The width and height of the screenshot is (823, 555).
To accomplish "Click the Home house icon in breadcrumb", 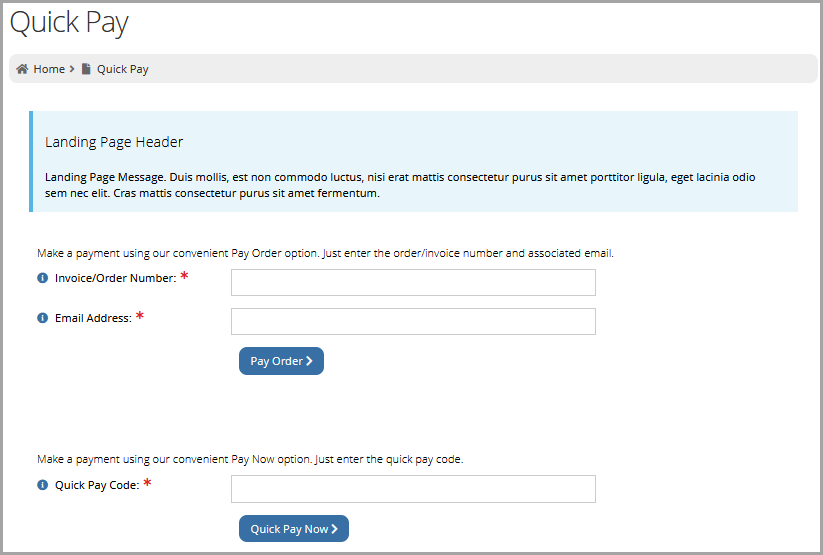I will click(22, 69).
